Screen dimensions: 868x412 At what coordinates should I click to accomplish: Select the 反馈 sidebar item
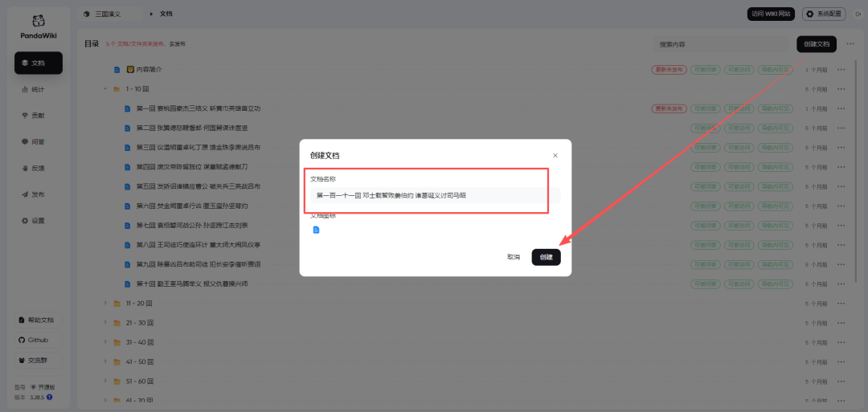[38, 169]
